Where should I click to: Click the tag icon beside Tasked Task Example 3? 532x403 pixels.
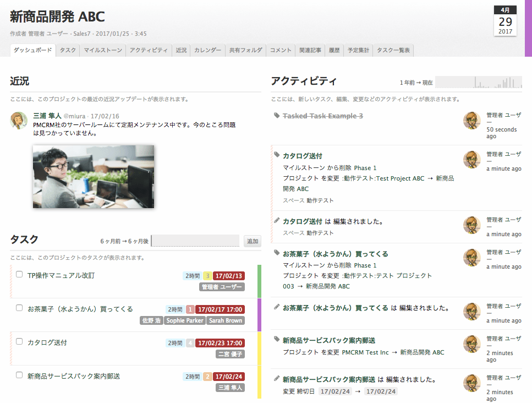(x=277, y=116)
